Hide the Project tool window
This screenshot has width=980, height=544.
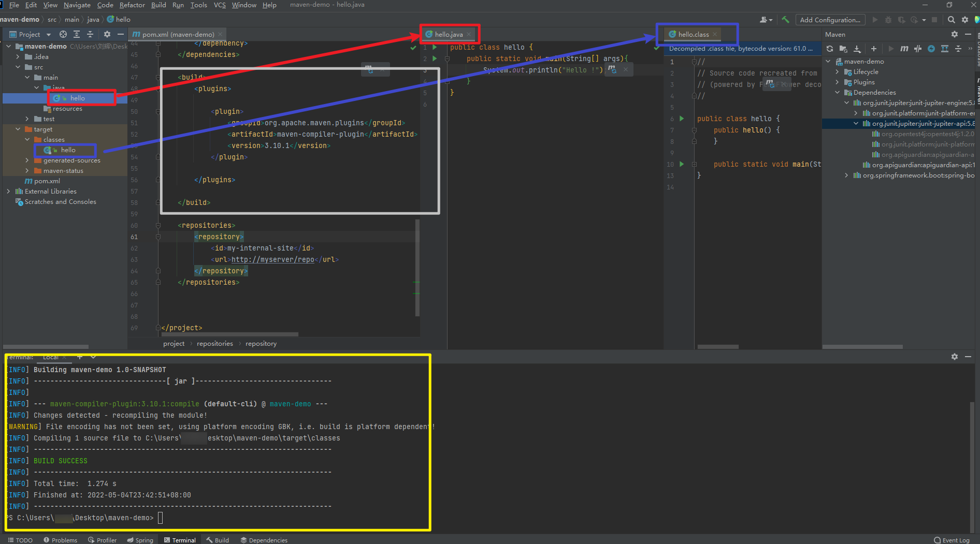[121, 34]
